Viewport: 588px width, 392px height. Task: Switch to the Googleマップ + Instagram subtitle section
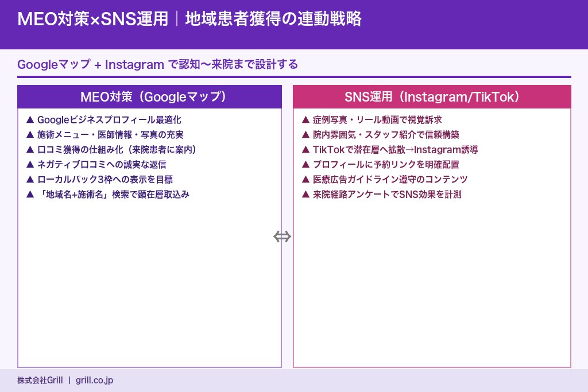[157, 65]
